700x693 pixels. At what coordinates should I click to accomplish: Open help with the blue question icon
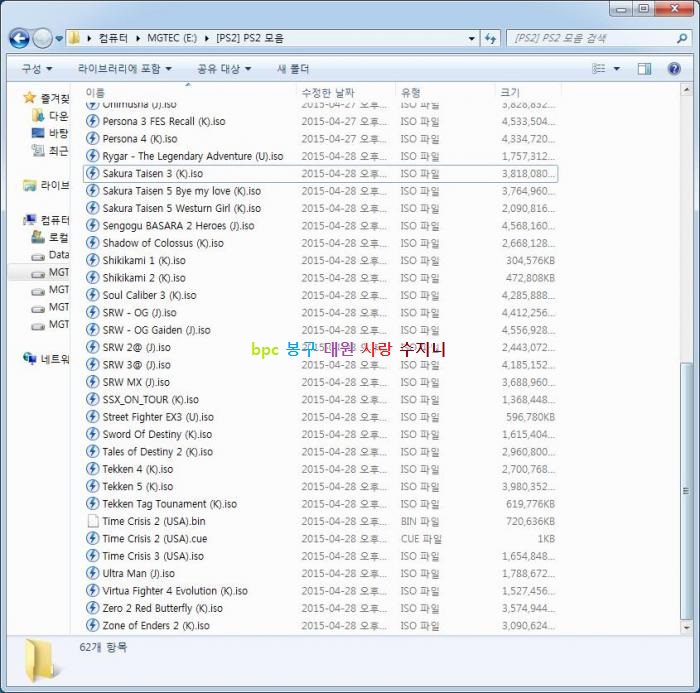674,69
